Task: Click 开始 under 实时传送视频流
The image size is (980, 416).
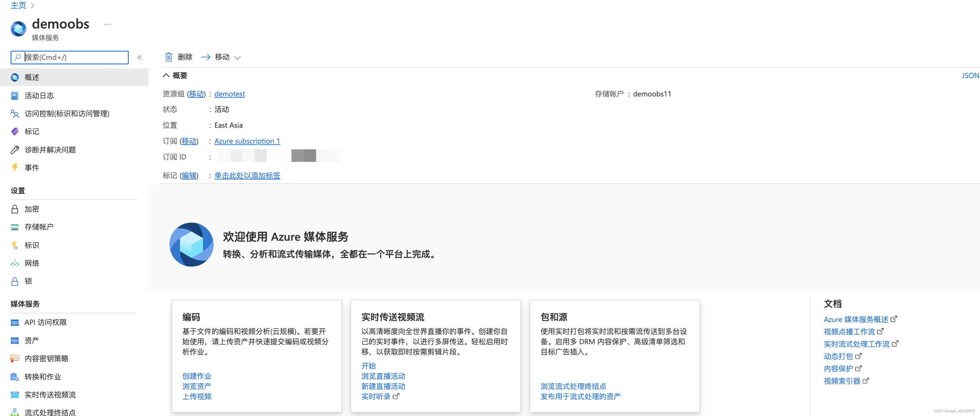Action: pyautogui.click(x=368, y=366)
